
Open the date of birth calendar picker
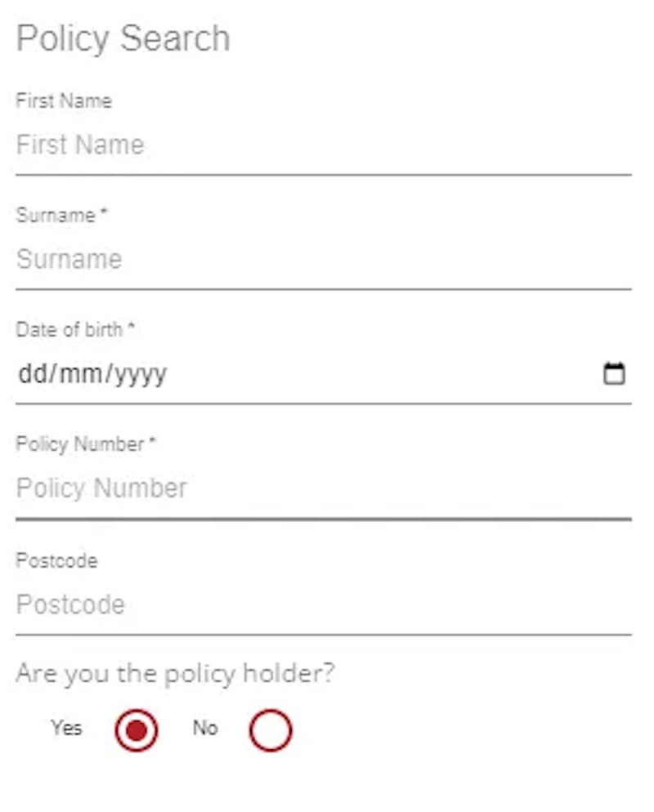tap(614, 373)
